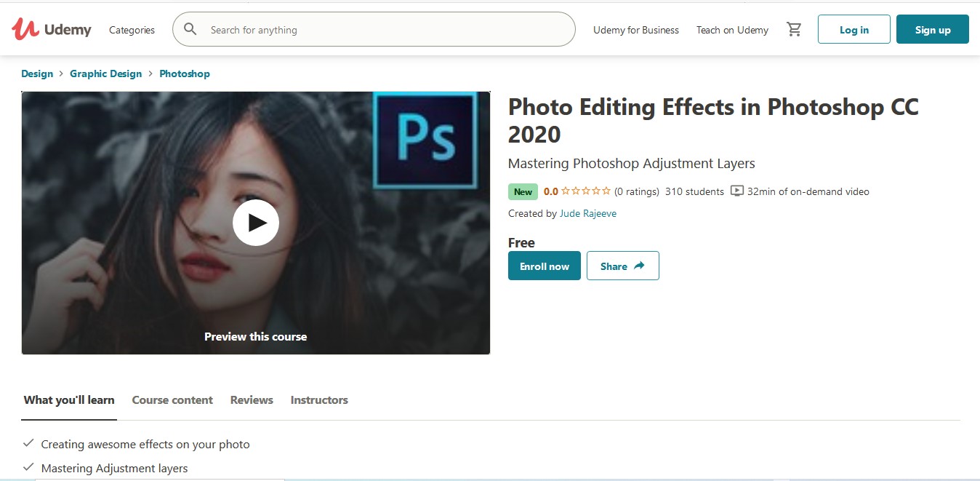
Task: Go to Graphic Design breadcrumb
Action: [106, 73]
